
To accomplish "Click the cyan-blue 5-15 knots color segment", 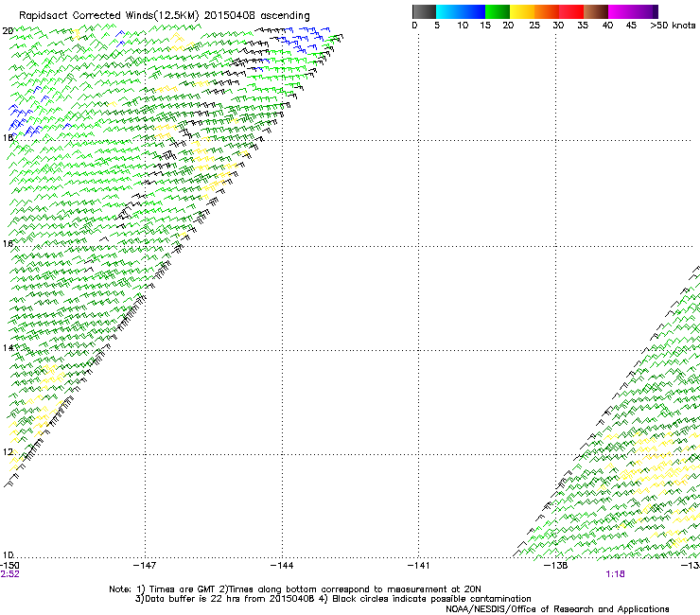I will (461, 11).
